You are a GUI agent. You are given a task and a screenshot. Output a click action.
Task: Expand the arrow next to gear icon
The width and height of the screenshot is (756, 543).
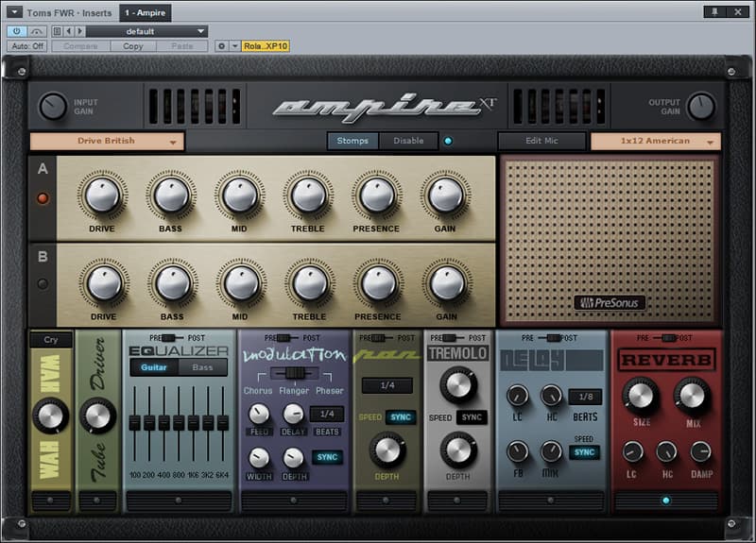234,46
